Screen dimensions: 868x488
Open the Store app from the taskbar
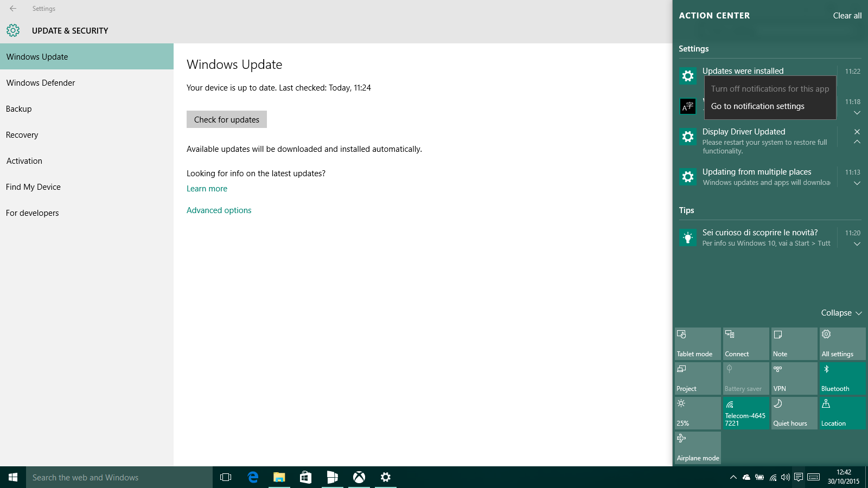tap(305, 477)
